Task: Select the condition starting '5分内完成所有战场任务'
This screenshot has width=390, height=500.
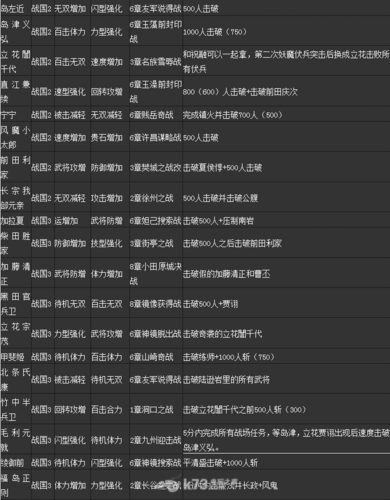Action: coord(286,440)
